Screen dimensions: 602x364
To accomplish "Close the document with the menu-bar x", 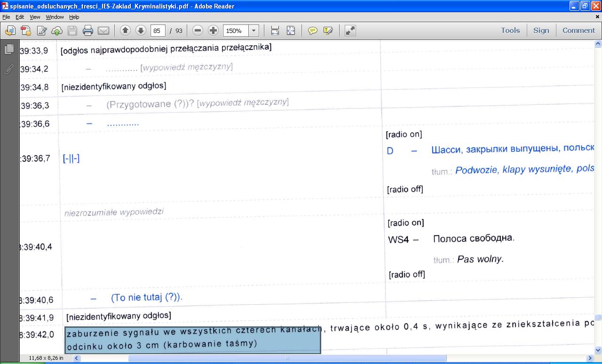I will 597,17.
